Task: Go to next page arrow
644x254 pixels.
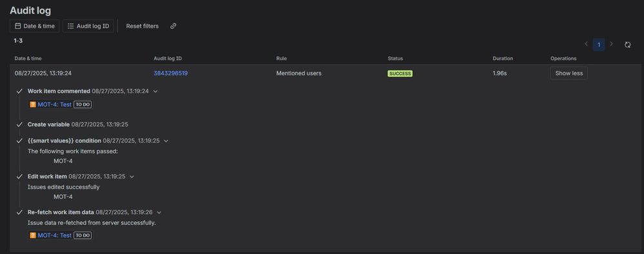Action: 611,44
